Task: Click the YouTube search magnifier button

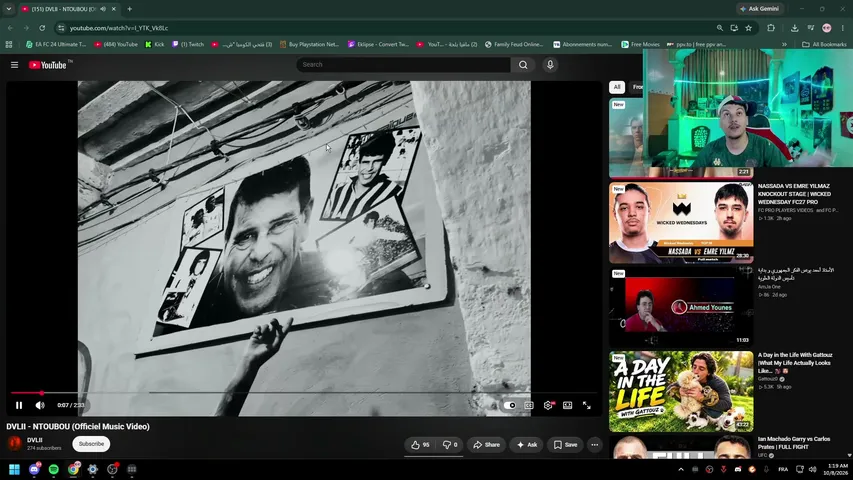Action: (x=523, y=65)
